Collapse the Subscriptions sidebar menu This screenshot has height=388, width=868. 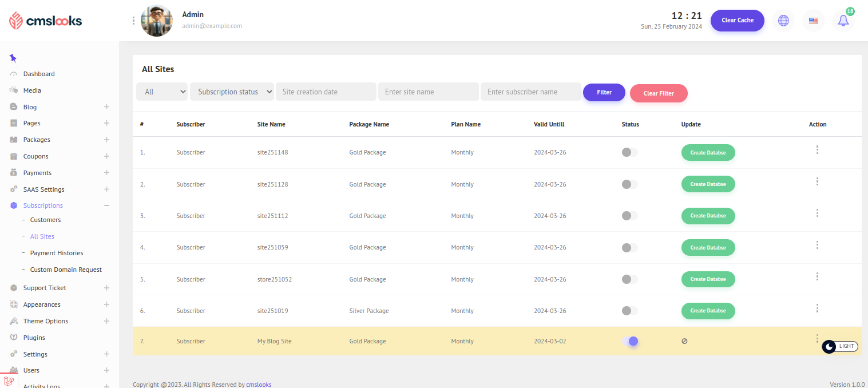pos(106,205)
